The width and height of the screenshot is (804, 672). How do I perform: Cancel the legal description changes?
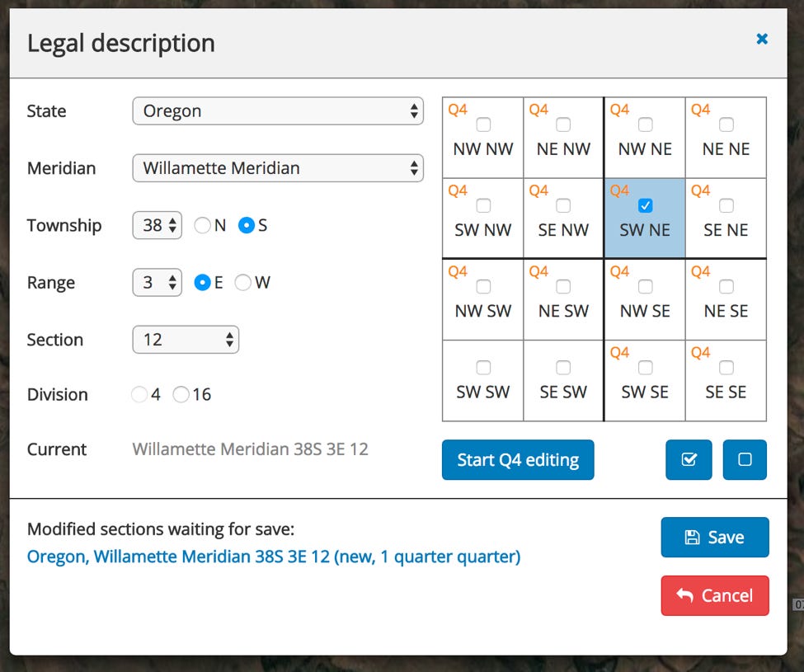click(x=715, y=595)
